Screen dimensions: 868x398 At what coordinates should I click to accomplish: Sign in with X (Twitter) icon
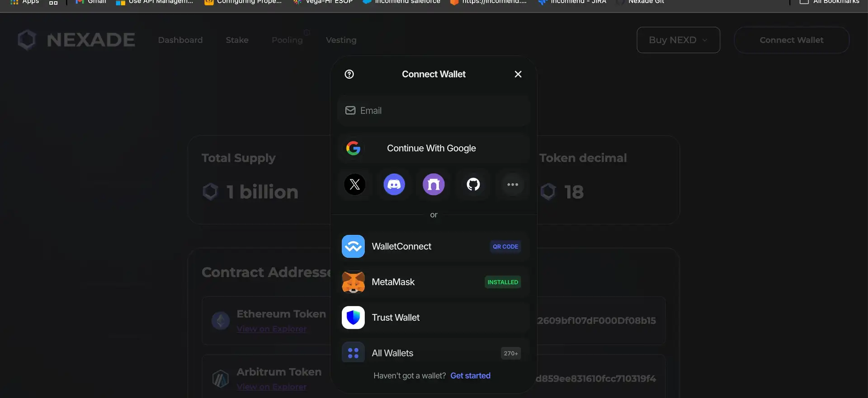pyautogui.click(x=355, y=184)
